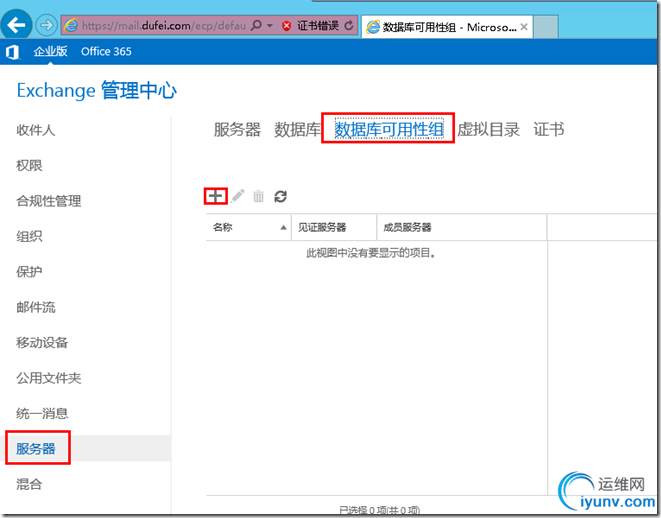Click the red certificate error icon
The width and height of the screenshot is (661, 518).
click(287, 26)
